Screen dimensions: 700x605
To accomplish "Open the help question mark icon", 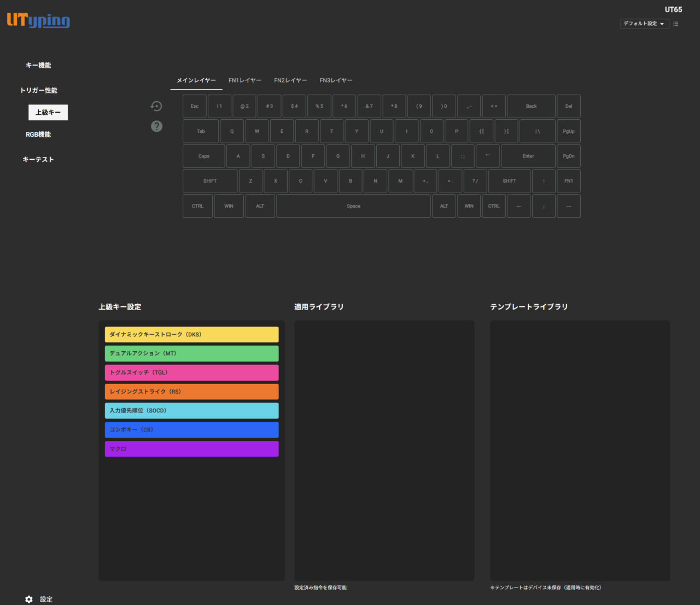I will (x=156, y=126).
